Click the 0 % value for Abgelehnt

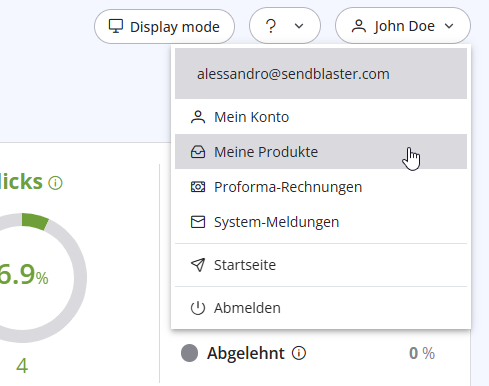tap(422, 353)
